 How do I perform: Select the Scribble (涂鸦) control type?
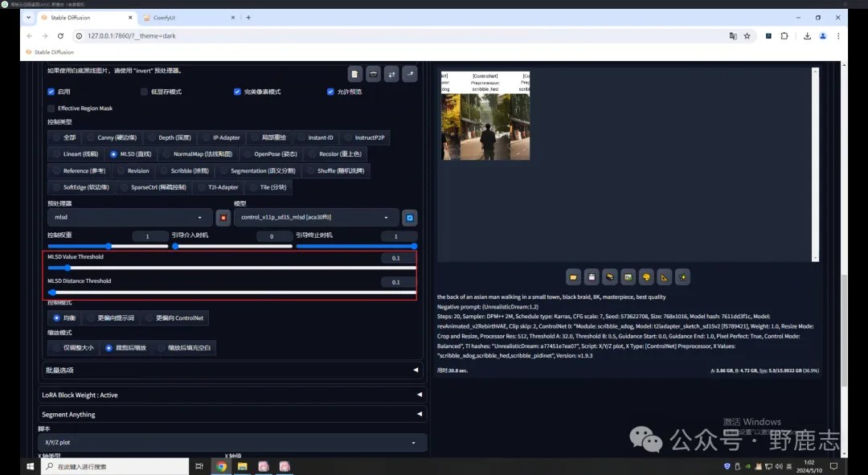click(x=186, y=170)
